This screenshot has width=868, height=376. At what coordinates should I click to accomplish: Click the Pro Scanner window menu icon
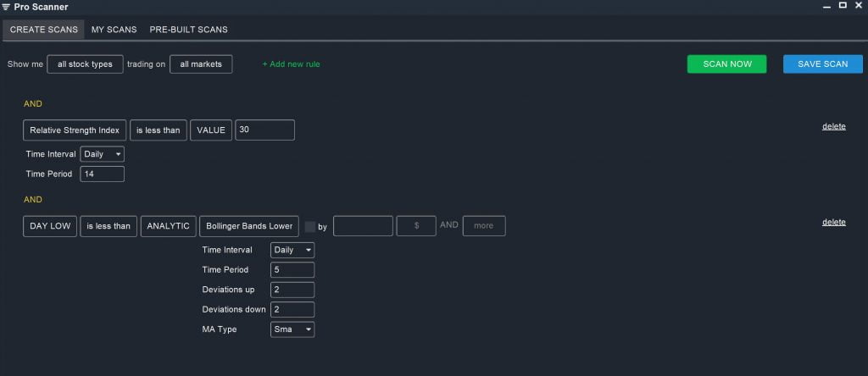click(7, 7)
